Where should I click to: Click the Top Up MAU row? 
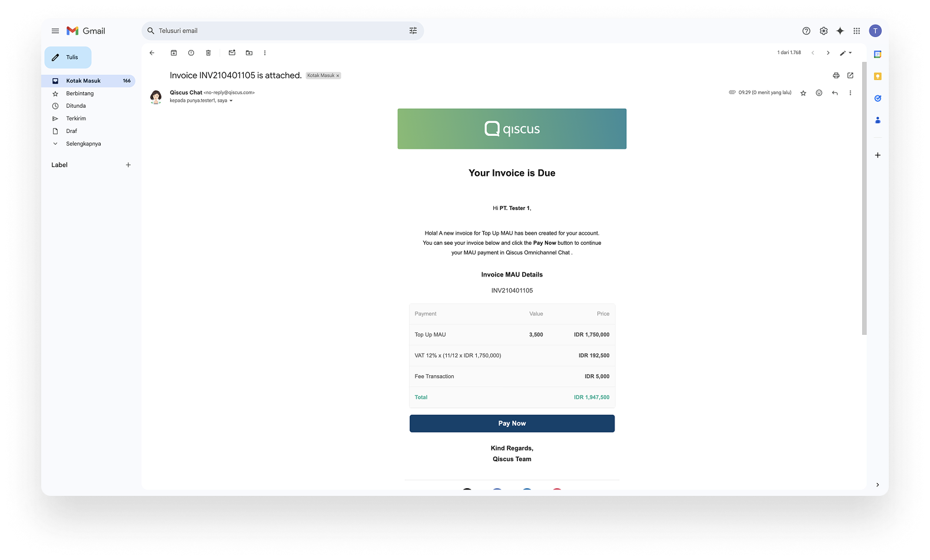(512, 335)
